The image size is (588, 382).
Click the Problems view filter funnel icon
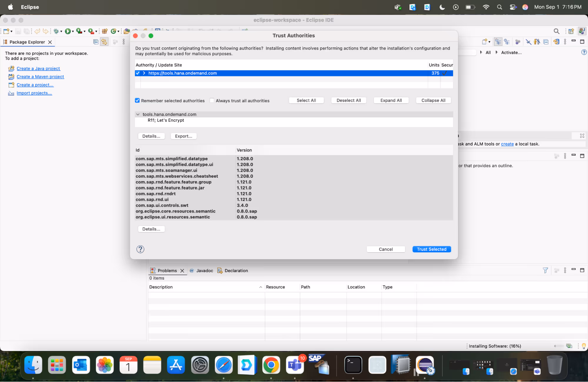pos(545,270)
